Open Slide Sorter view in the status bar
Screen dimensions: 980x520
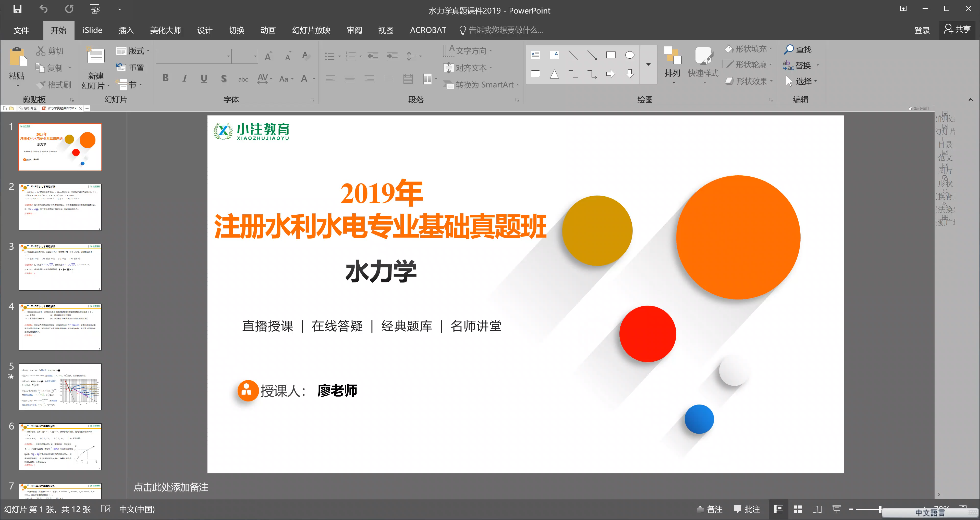798,509
